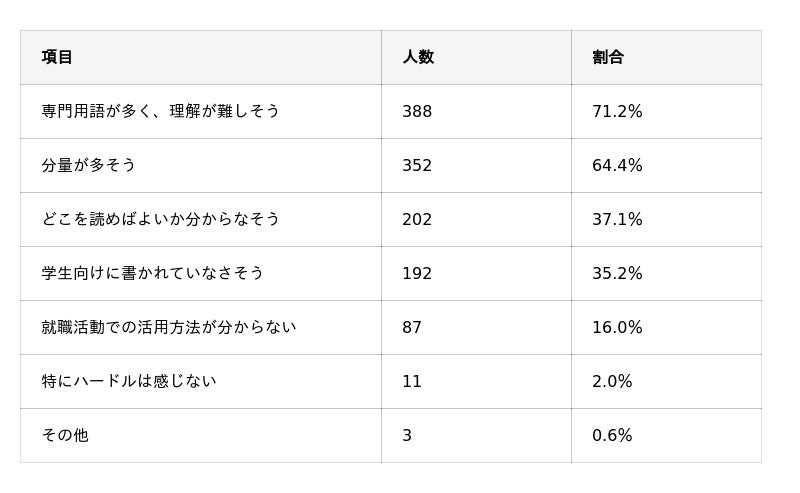800x493 pixels.
Task: Click the 37.1% percentage value
Action: point(617,219)
